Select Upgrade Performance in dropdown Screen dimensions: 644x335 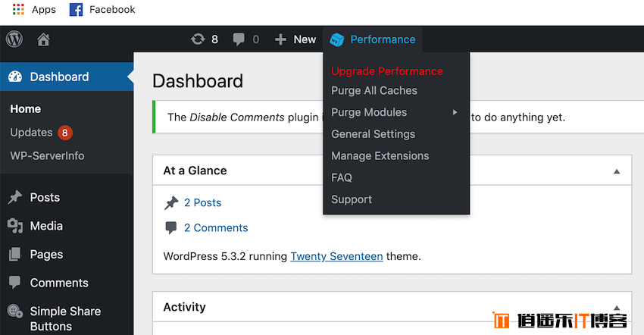pyautogui.click(x=387, y=71)
